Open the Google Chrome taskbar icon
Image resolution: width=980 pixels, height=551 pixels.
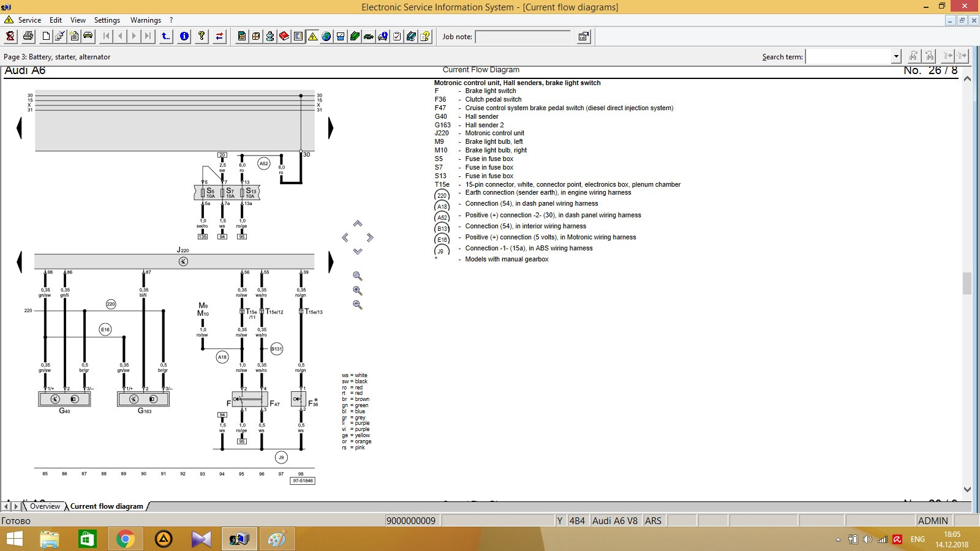point(125,539)
